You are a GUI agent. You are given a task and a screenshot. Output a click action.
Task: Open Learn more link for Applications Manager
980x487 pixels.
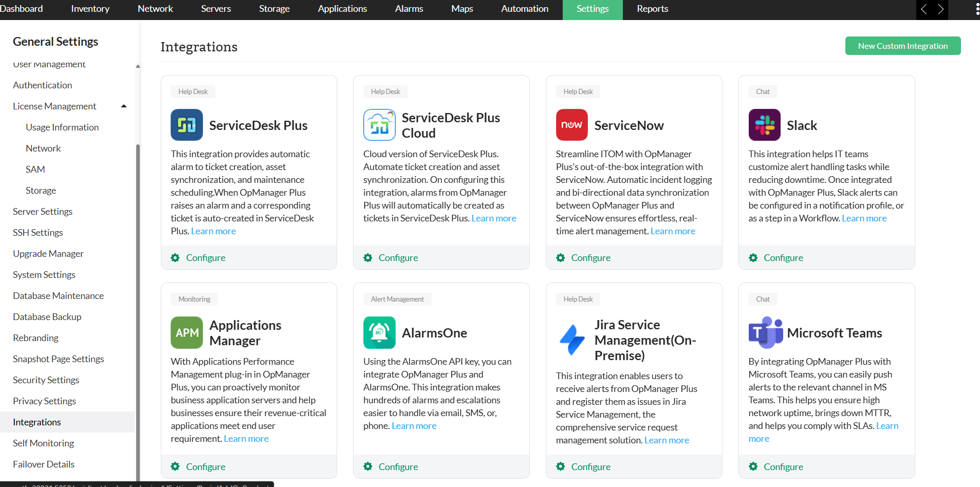246,439
